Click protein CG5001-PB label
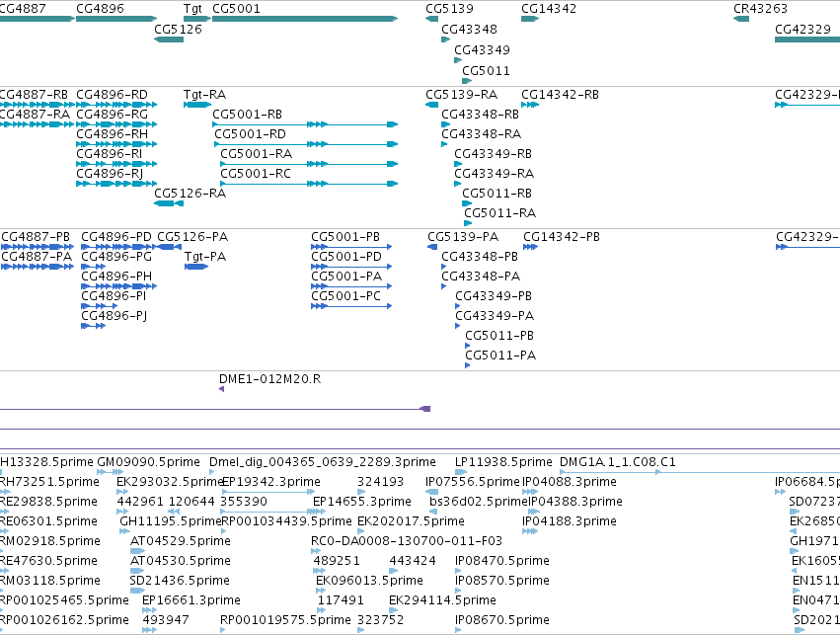The width and height of the screenshot is (840, 635). coord(345,237)
